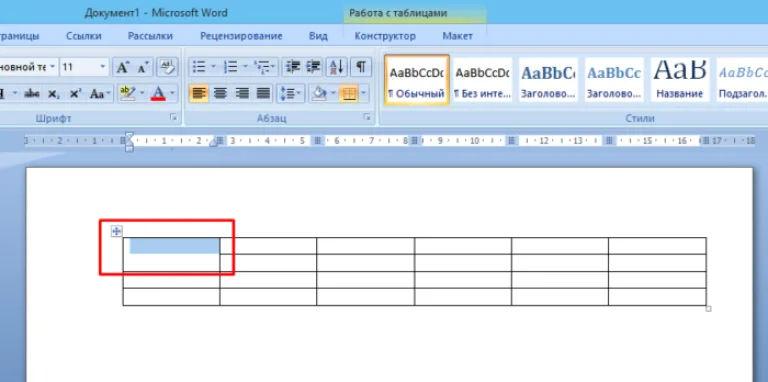Align text right
Screen dimensions: 768x382
(241, 94)
